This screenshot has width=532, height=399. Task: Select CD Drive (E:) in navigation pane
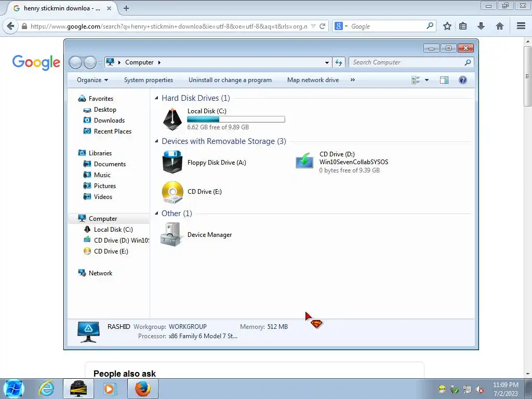tap(111, 251)
